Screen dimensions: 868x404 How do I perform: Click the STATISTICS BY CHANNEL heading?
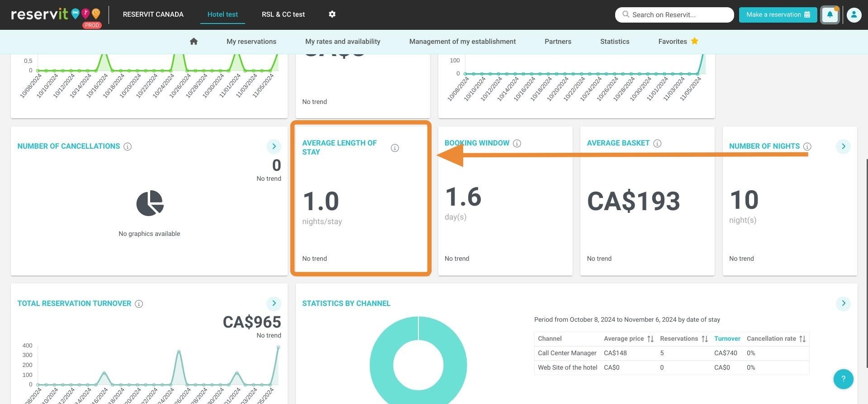pos(346,303)
